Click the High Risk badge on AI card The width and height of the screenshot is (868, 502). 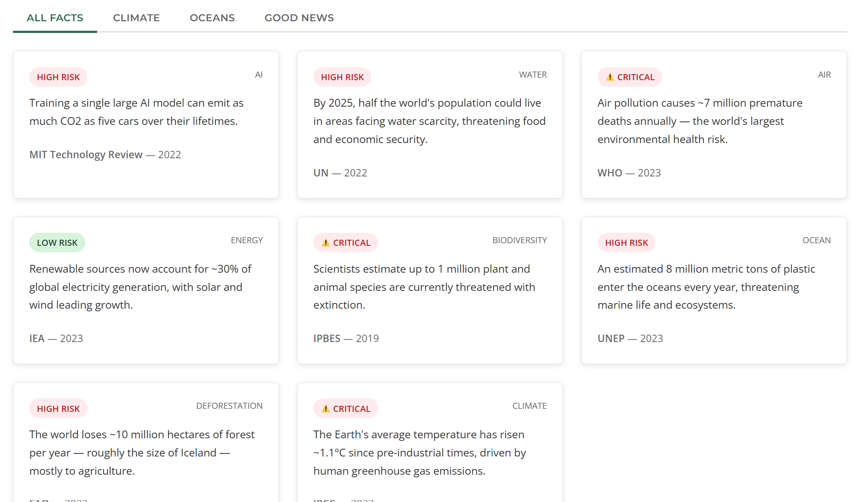click(x=58, y=77)
